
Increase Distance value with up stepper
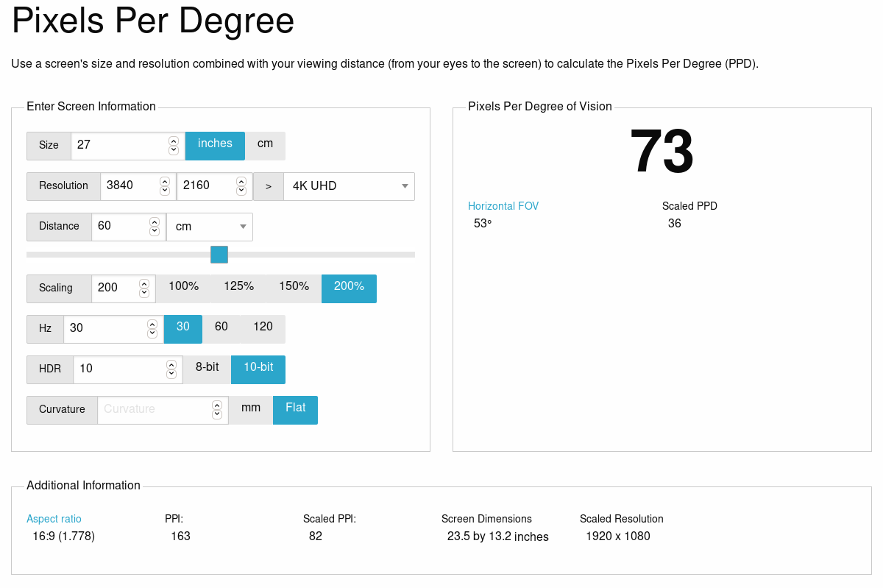pos(154,222)
